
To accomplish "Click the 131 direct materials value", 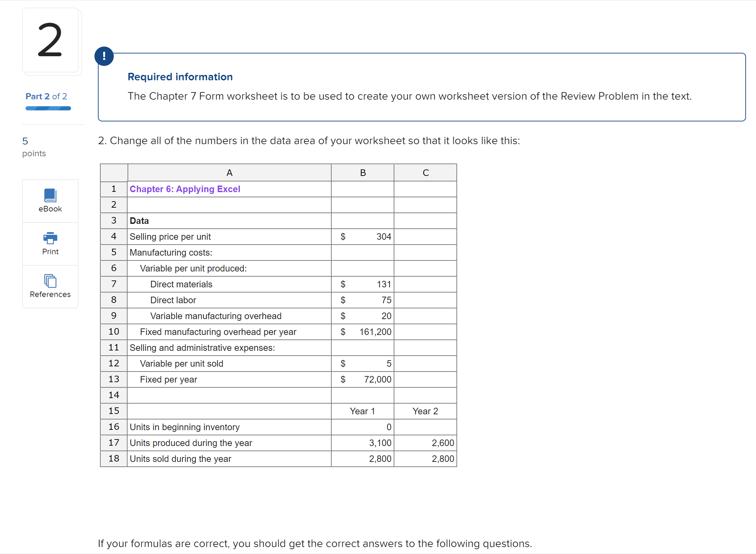I will coord(384,284).
